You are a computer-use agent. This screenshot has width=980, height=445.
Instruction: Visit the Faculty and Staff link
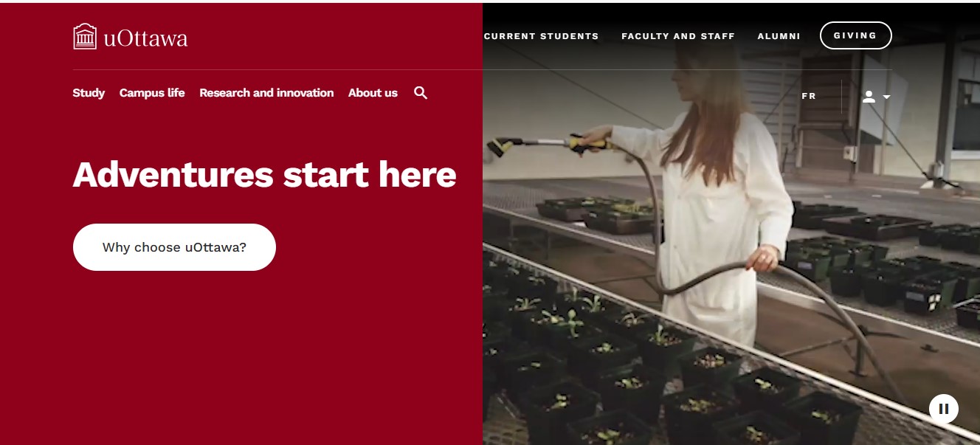(678, 36)
